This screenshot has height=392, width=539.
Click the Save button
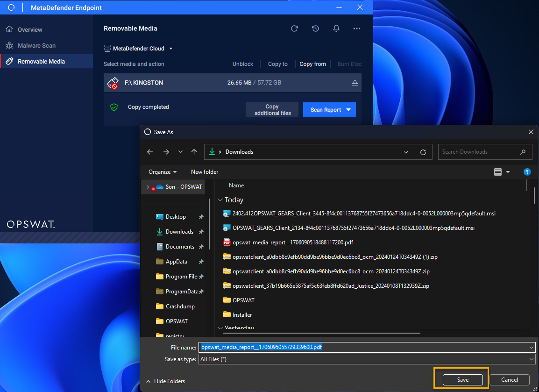[x=463, y=380]
